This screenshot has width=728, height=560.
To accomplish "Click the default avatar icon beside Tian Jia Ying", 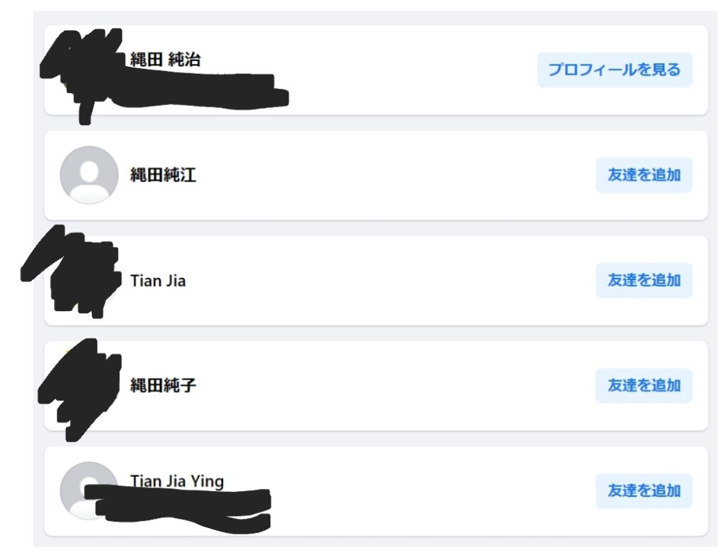I will (x=89, y=491).
